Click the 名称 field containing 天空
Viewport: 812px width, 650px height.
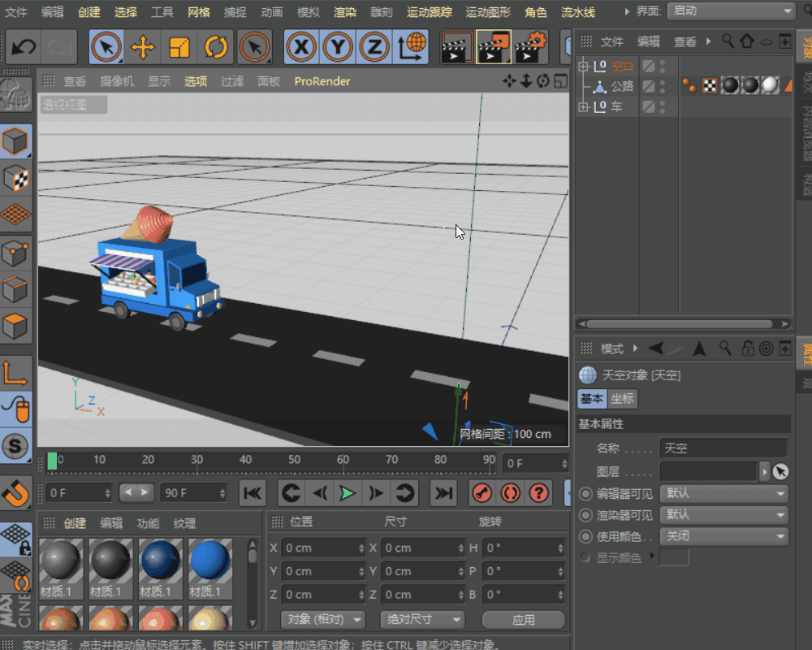(723, 448)
